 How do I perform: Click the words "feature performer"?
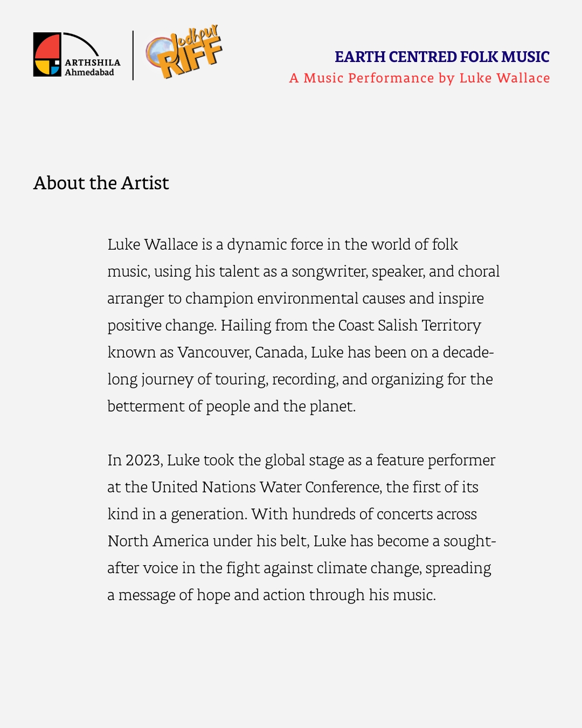(x=435, y=461)
